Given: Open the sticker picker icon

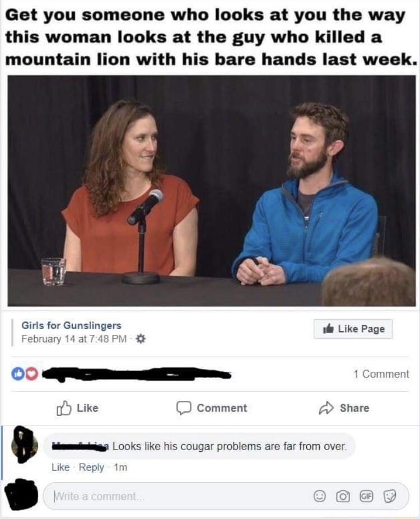Looking at the screenshot, I should click(x=389, y=496).
